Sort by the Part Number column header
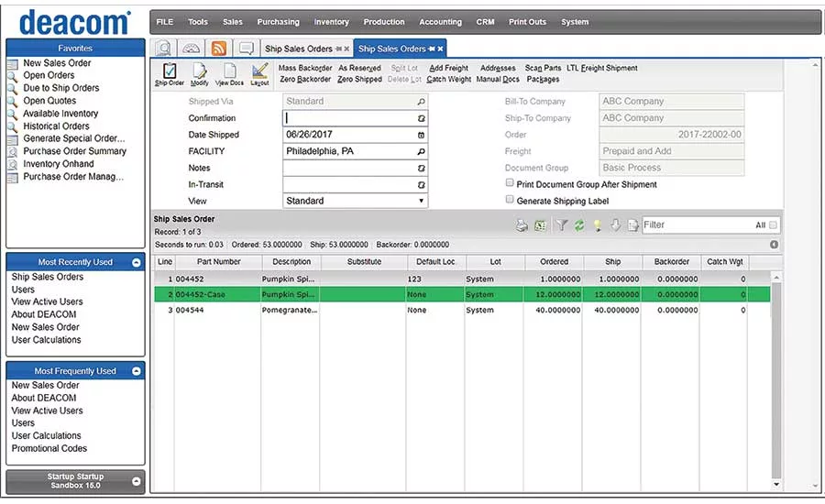Viewport: 825px width, 504px height. [218, 262]
